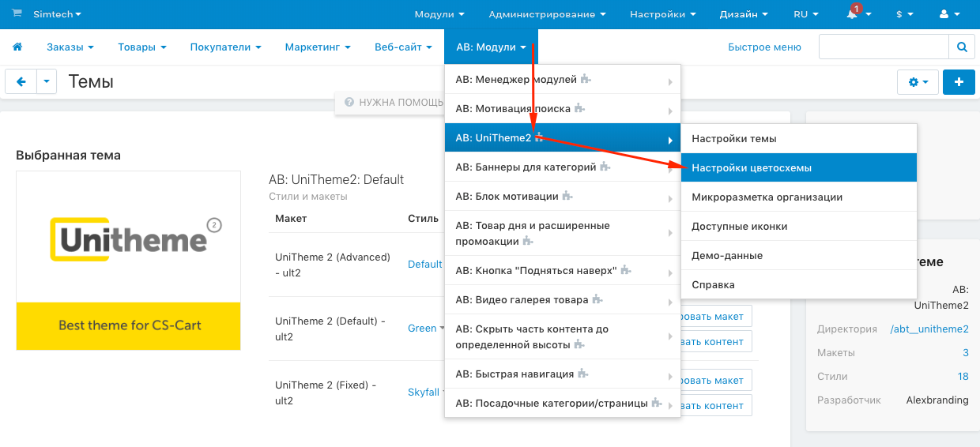Open dropdown arrow next to back button
980x447 pixels.
point(47,81)
